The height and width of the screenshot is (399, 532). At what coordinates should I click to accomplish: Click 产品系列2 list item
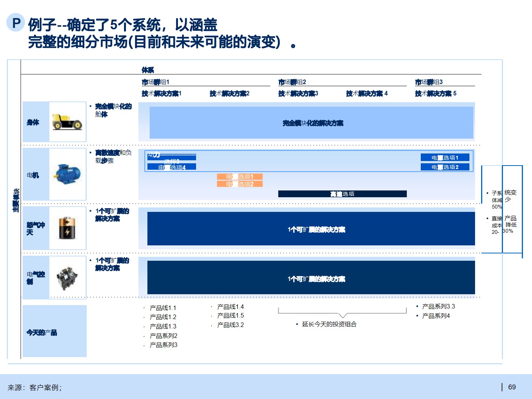[163, 336]
